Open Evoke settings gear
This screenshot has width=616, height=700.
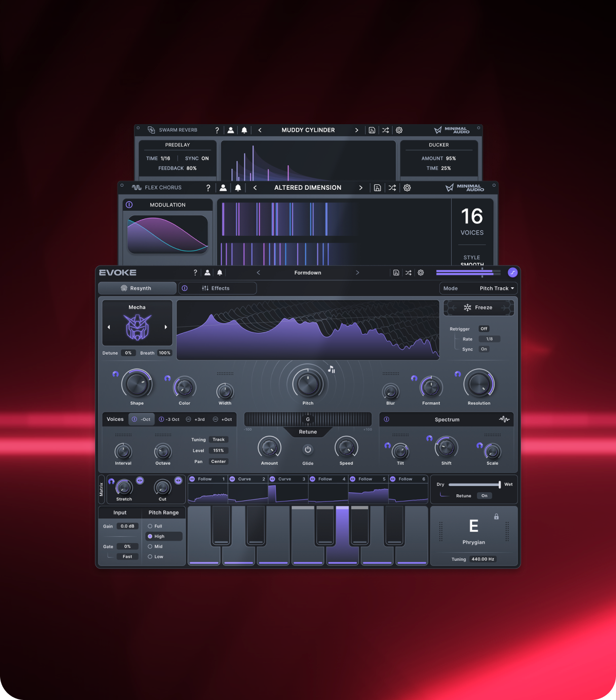[x=421, y=273]
